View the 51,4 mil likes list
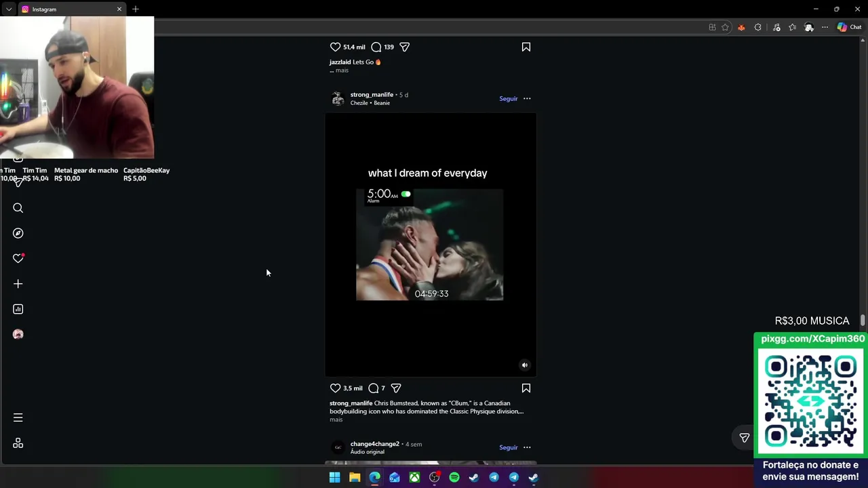This screenshot has height=488, width=868. [354, 47]
